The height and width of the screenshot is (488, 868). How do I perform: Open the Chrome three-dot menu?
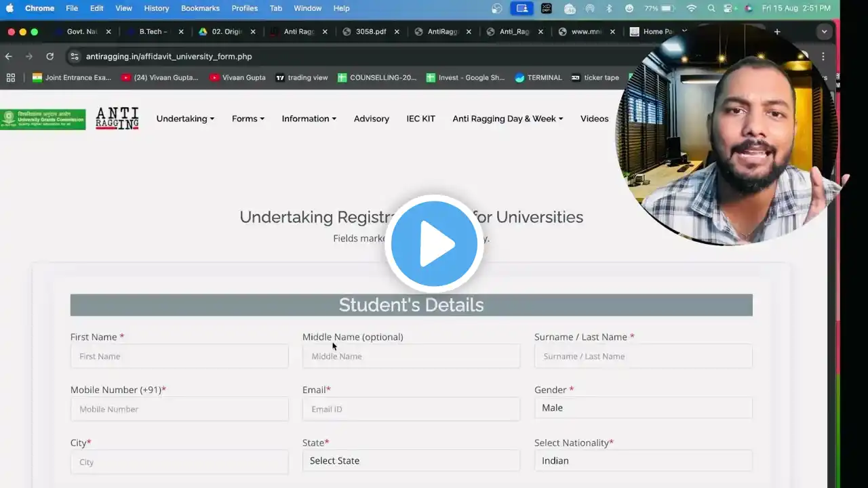coord(823,56)
